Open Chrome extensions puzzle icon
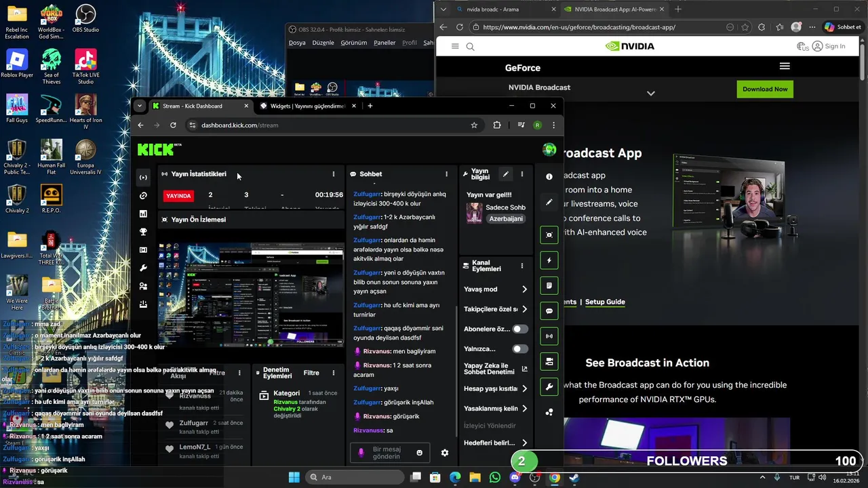 tap(497, 125)
